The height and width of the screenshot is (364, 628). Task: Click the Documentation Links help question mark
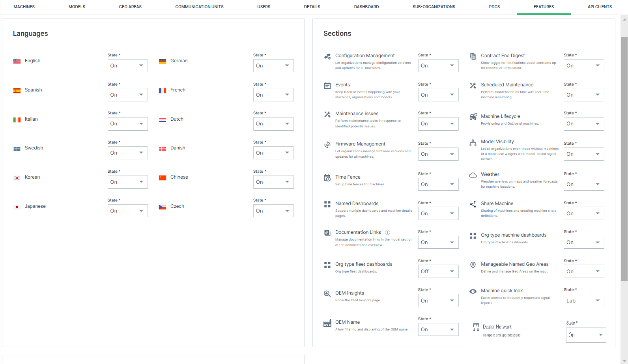click(x=387, y=233)
